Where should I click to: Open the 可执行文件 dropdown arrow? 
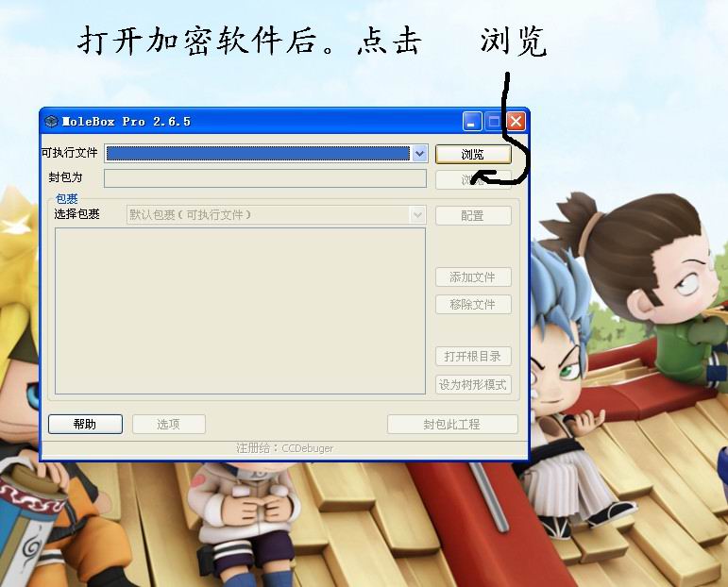click(419, 153)
